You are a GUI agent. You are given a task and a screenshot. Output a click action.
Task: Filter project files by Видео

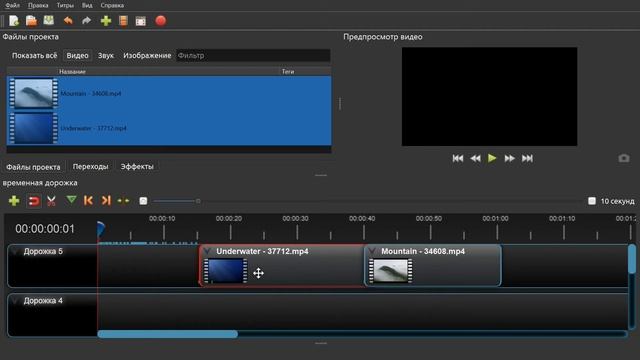pyautogui.click(x=78, y=56)
